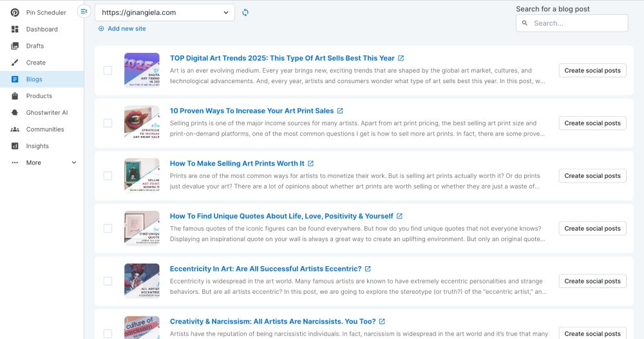Create social posts for Digital Art Trends 2025
This screenshot has height=339, width=644.
coord(592,70)
